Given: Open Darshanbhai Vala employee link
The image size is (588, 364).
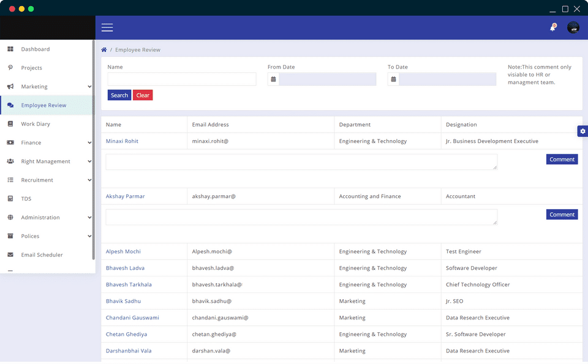Looking at the screenshot, I should (129, 351).
